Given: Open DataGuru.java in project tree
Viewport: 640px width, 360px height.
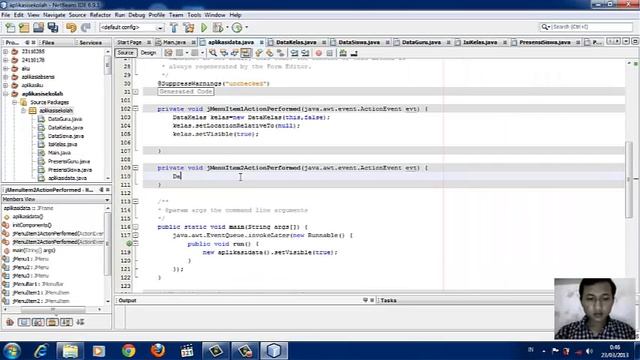Looking at the screenshot, I should pos(64,119).
